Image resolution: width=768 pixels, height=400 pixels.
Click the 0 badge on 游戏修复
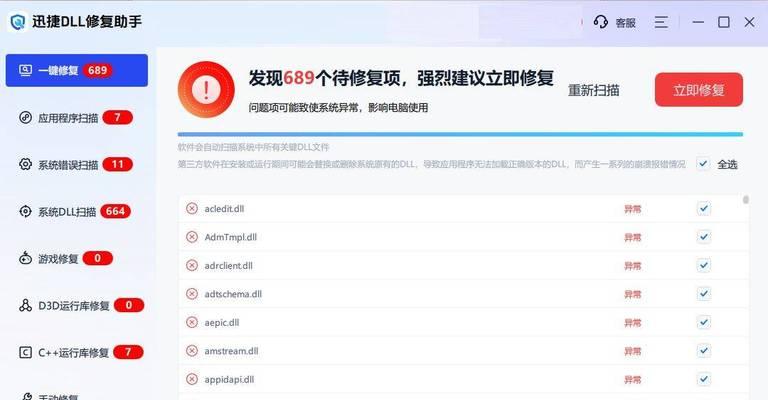click(97, 258)
